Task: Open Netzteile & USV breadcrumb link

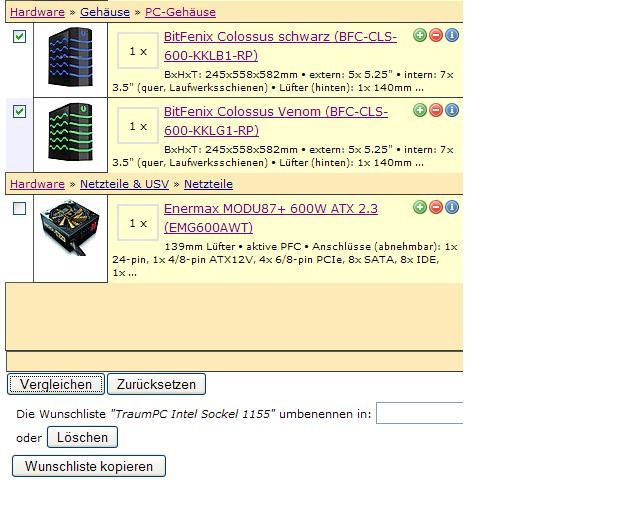Action: click(124, 184)
